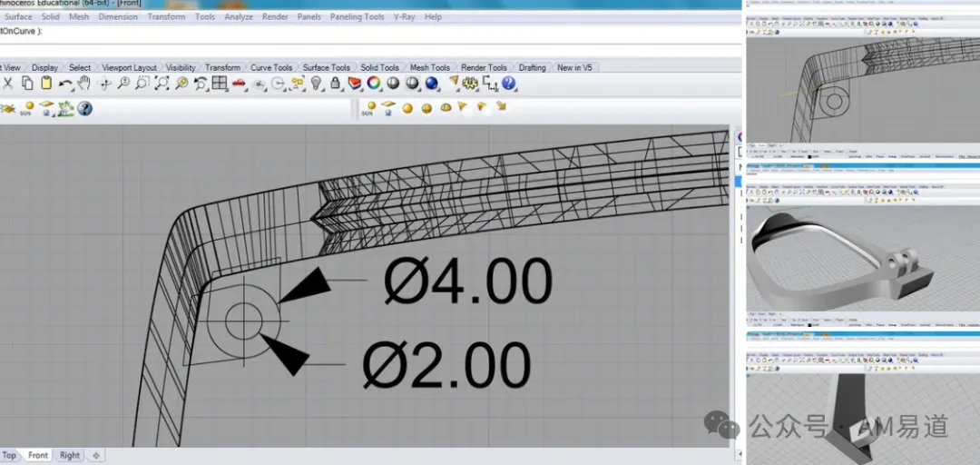
Task: Open the V-Ray menu
Action: (405, 17)
